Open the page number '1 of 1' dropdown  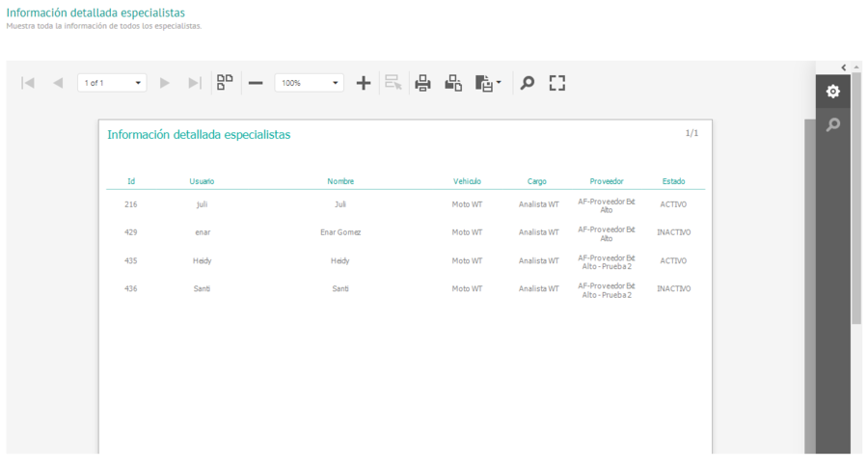pos(112,83)
